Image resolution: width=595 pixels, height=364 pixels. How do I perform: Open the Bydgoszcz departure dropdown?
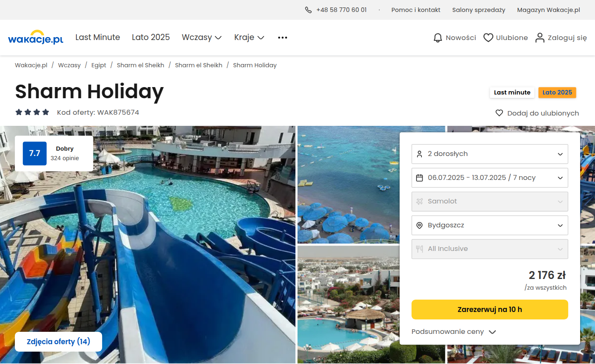point(490,225)
